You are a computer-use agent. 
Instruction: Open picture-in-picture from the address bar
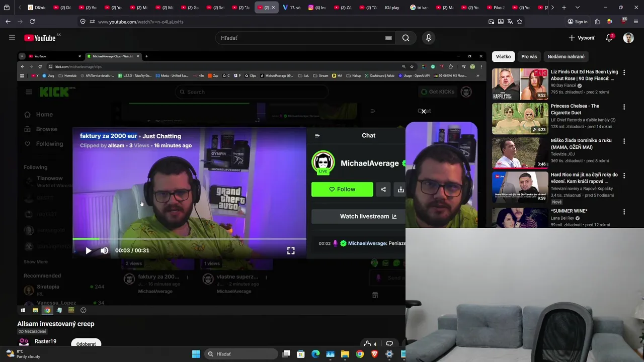[x=491, y=22]
